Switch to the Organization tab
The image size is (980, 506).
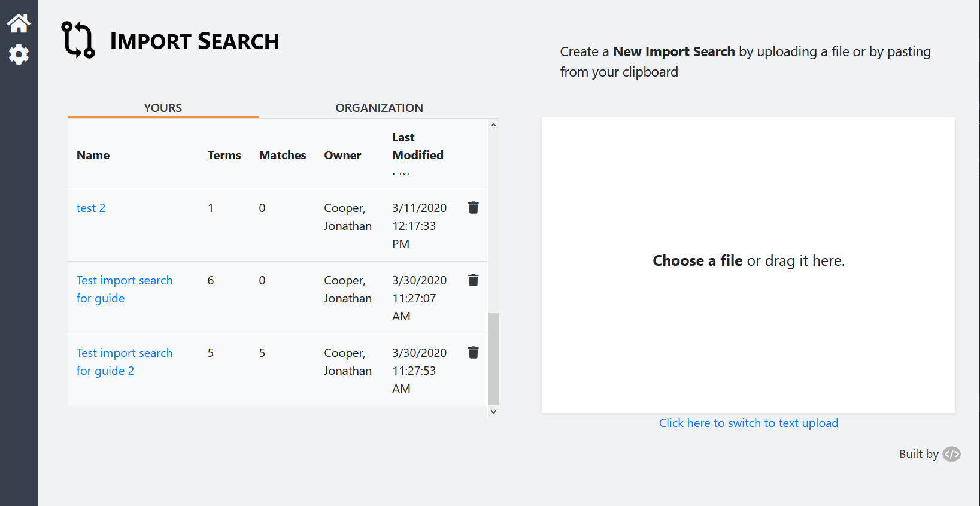coord(379,108)
